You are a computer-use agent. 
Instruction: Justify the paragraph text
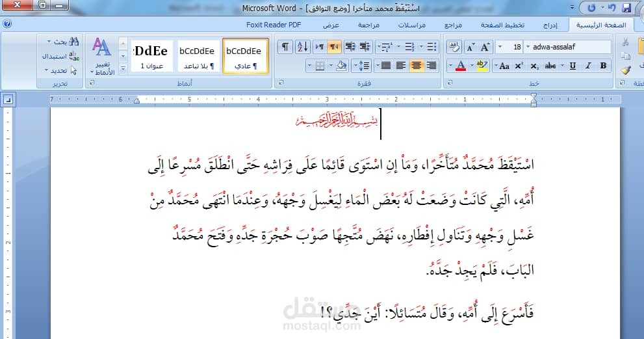(x=385, y=66)
